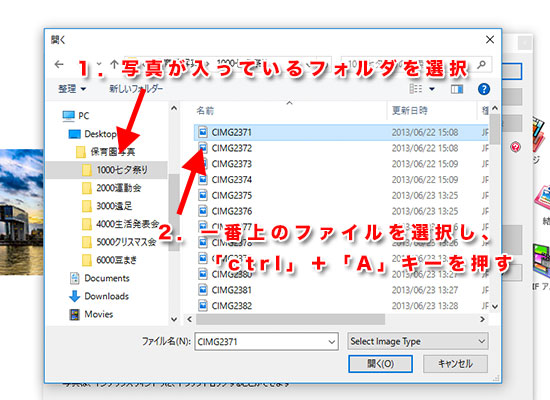Select file CIMG2373

point(232,164)
